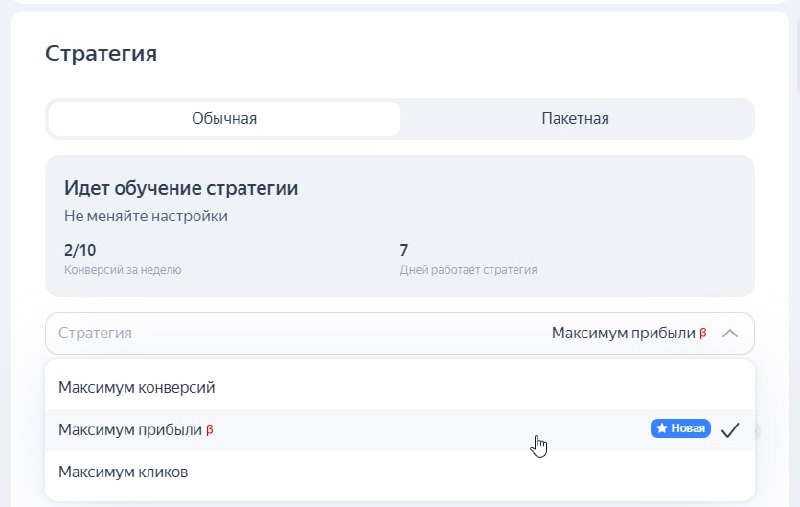Click the Стратегия dropdown field label
This screenshot has width=800, height=507.
tap(95, 333)
